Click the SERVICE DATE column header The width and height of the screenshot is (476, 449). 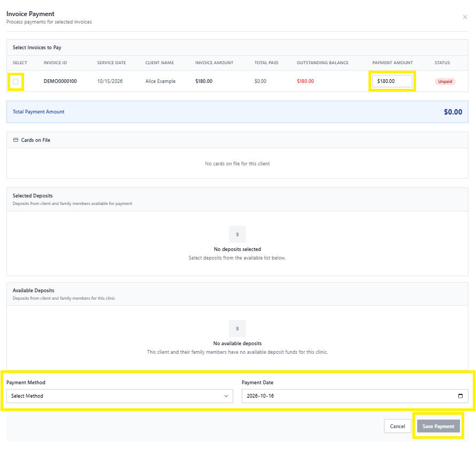111,63
